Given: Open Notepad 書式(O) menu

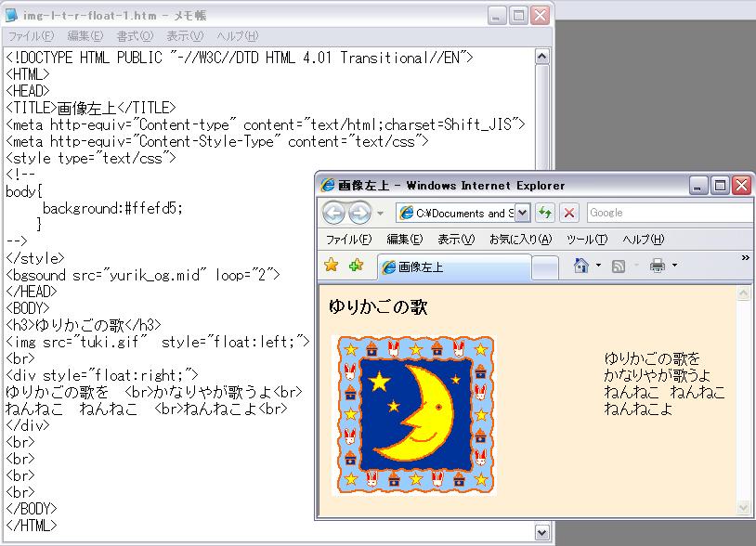Looking at the screenshot, I should [135, 35].
